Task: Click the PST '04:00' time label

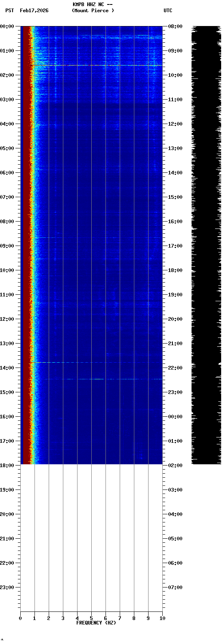Action: tap(7, 124)
